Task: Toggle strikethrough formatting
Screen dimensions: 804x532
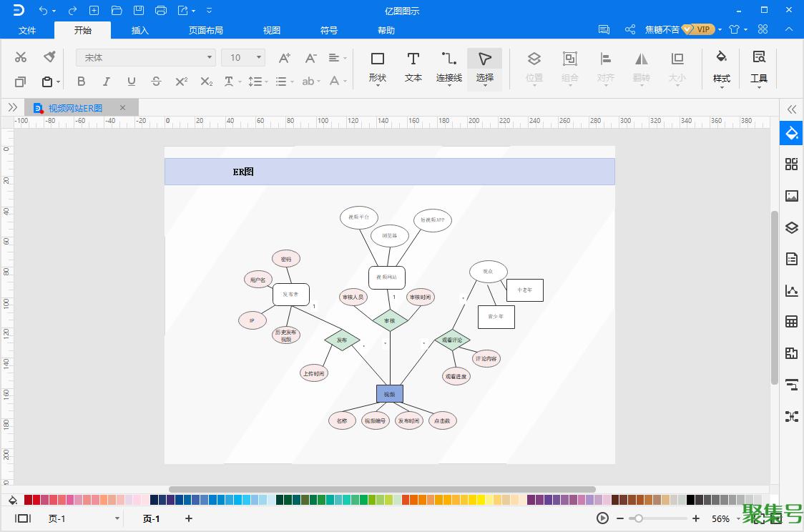Action: coord(156,82)
